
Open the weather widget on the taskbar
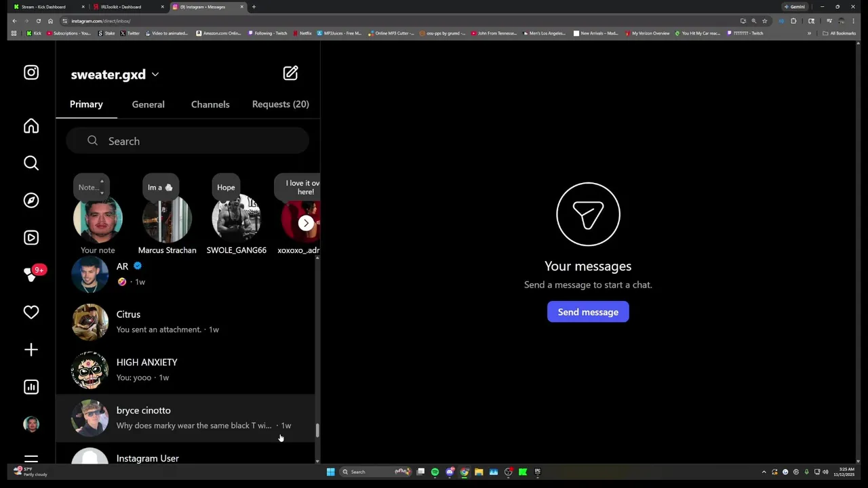31,472
